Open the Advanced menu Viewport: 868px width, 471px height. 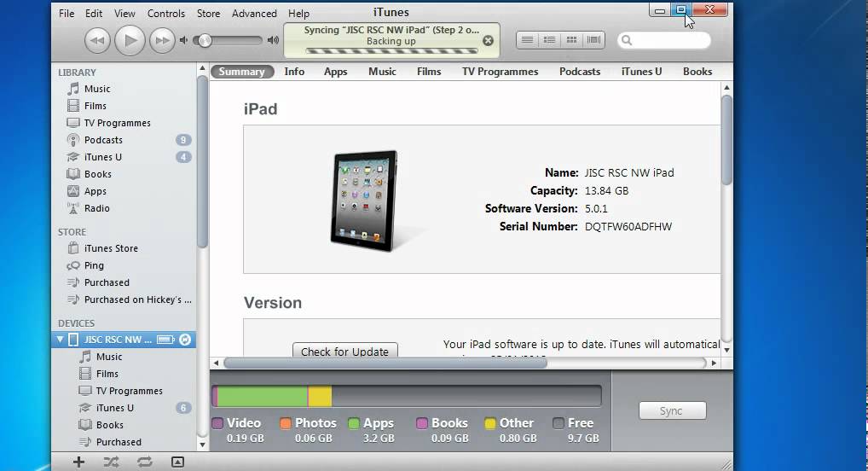(x=254, y=14)
